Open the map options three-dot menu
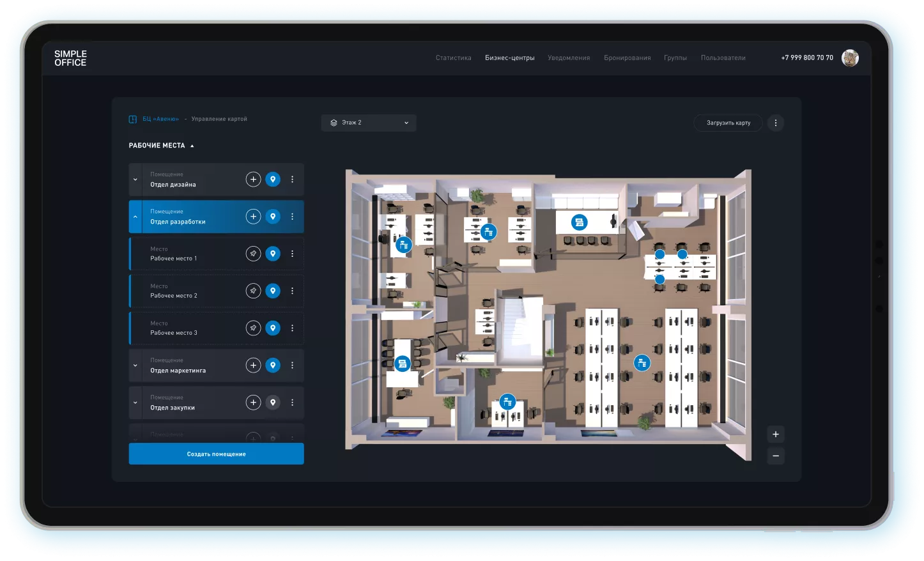 (x=775, y=123)
